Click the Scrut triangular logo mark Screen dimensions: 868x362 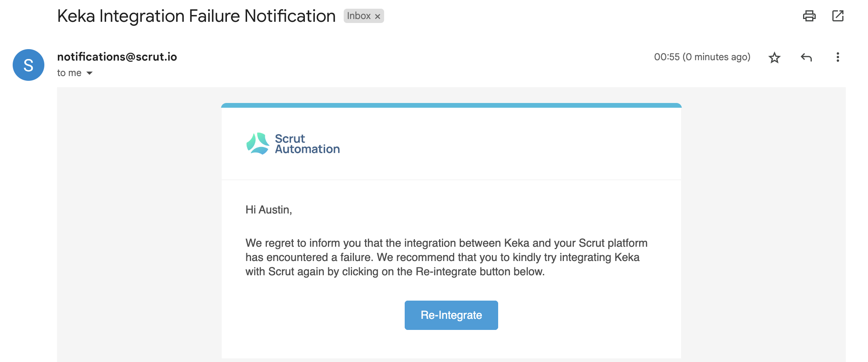(257, 143)
